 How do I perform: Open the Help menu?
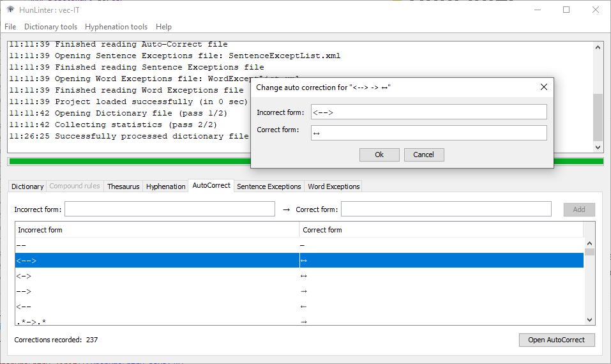point(163,26)
